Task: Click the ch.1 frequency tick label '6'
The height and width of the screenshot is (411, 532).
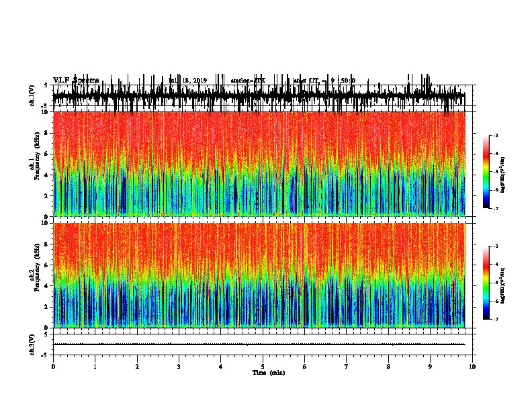Action: tap(47, 154)
